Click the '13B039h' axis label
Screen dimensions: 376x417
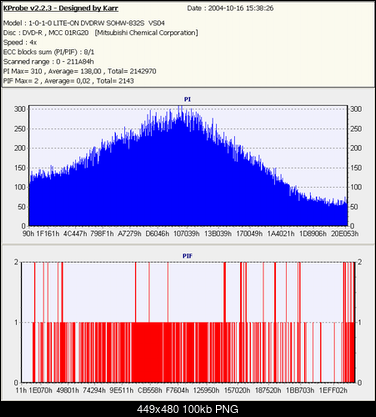(x=218, y=234)
